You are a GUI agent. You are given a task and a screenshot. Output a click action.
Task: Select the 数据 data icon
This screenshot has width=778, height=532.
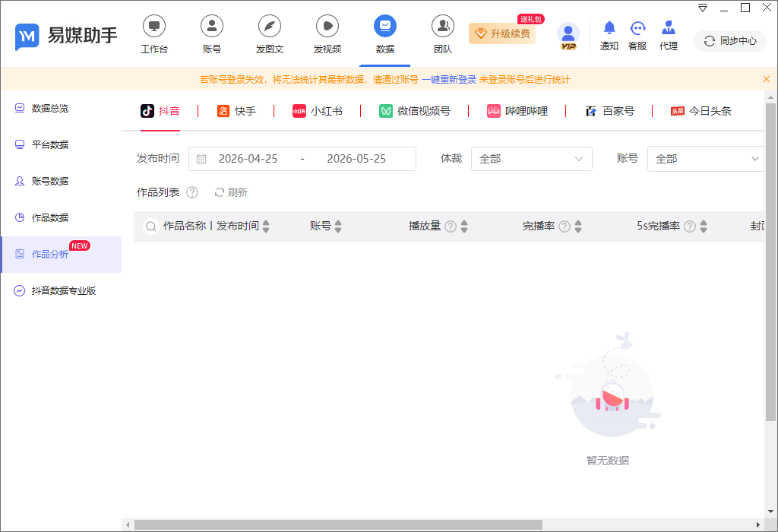point(385,27)
